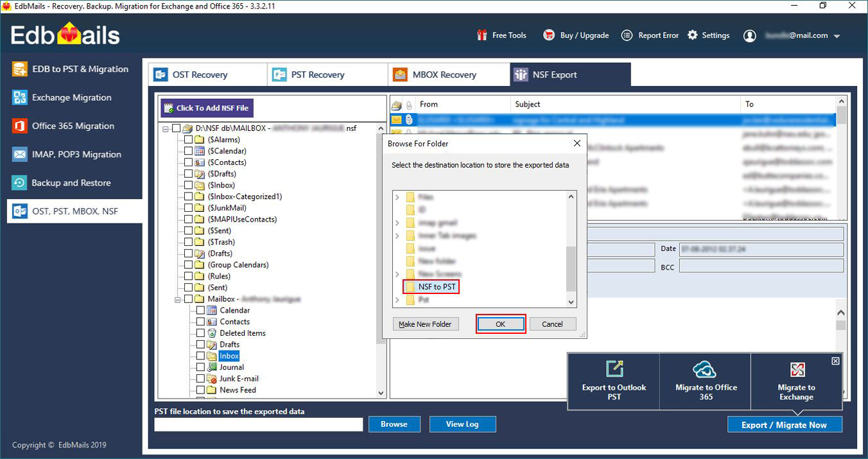The height and width of the screenshot is (459, 868).
Task: Click the Contacts icon under Mailbox
Action: pos(212,322)
